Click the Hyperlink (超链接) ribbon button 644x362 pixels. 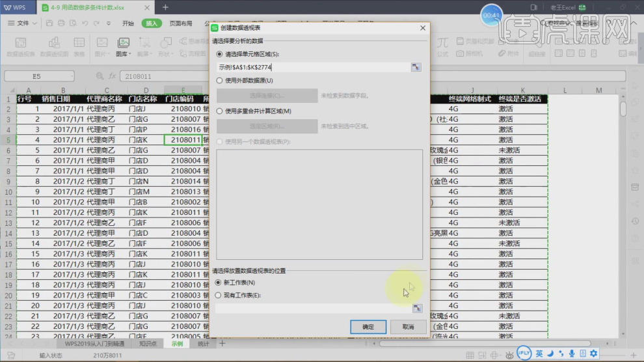tap(537, 47)
